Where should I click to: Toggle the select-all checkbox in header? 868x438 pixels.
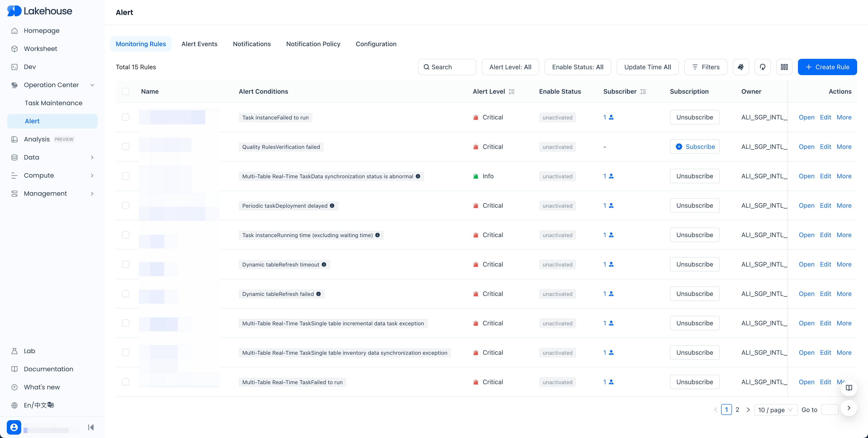click(x=126, y=91)
